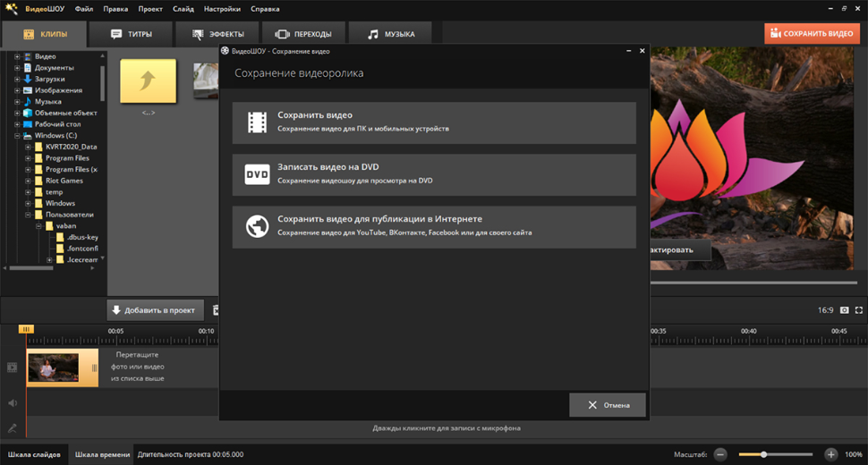The width and height of the screenshot is (868, 465).
Task: Switch to the ЭФФЕКТЫ tab
Action: coord(217,34)
